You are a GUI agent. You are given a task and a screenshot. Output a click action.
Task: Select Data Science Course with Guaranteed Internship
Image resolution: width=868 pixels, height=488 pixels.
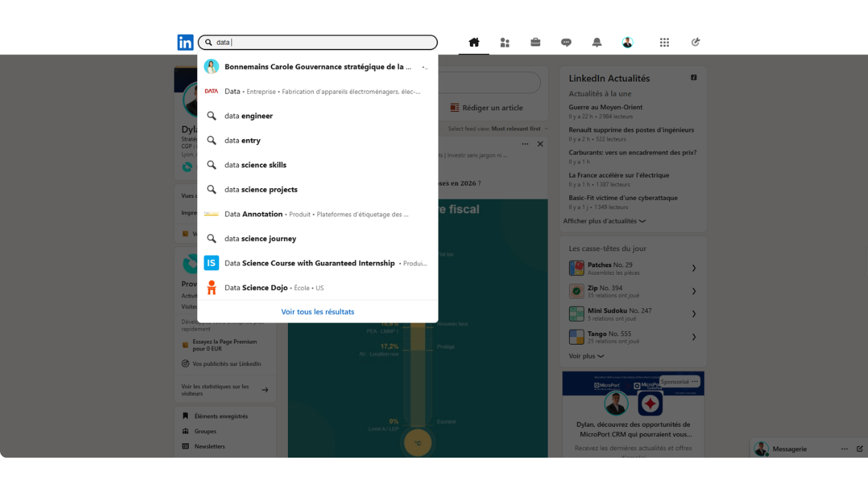[x=318, y=263]
